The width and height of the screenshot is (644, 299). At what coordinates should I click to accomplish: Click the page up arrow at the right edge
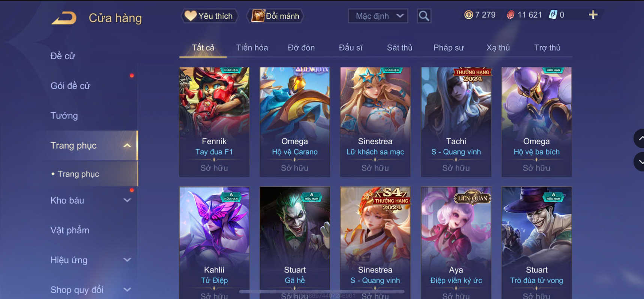tap(640, 138)
